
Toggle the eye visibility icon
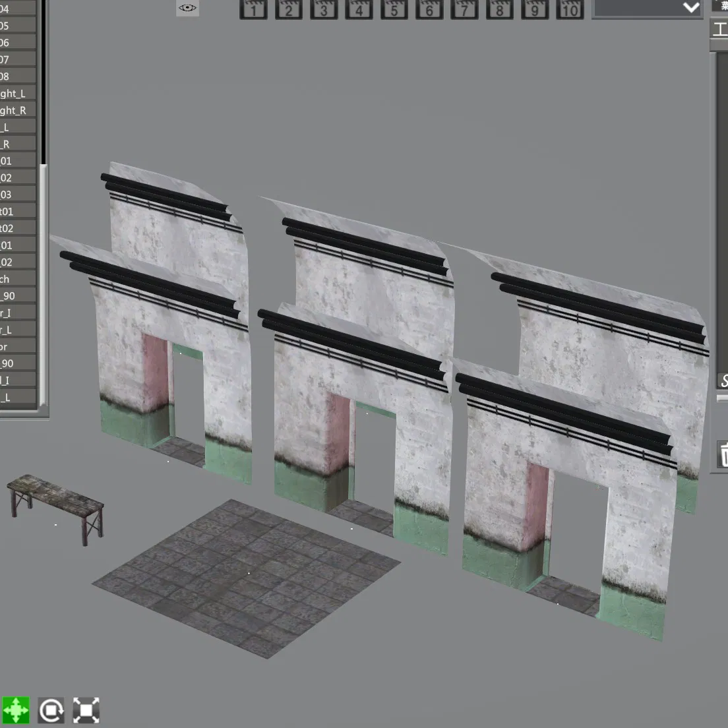tap(187, 8)
